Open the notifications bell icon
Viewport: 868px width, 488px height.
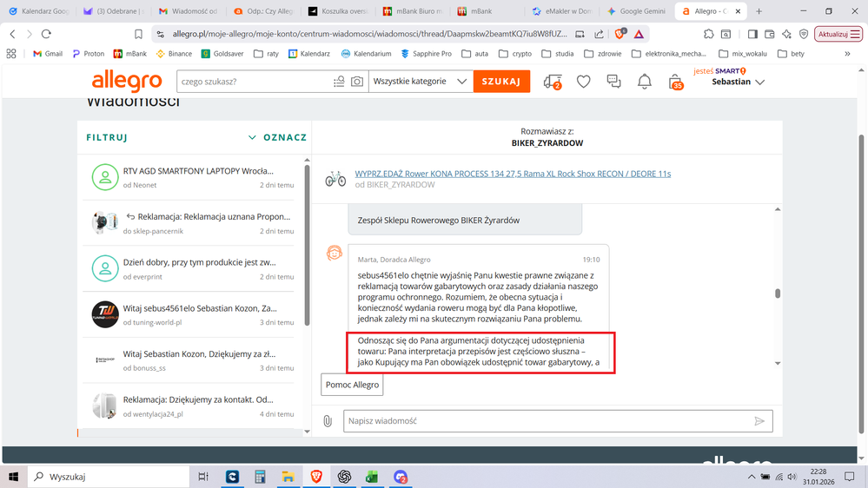click(645, 82)
